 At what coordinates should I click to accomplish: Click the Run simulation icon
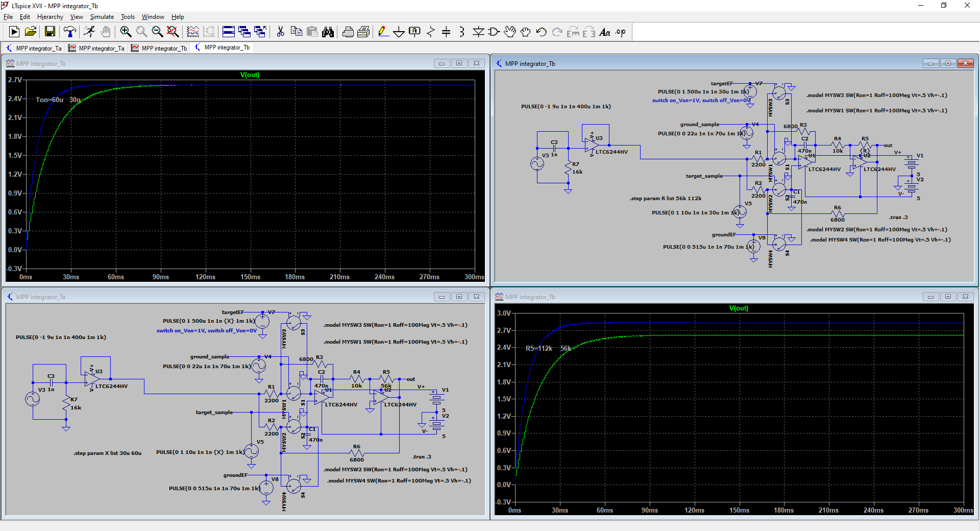tap(89, 32)
